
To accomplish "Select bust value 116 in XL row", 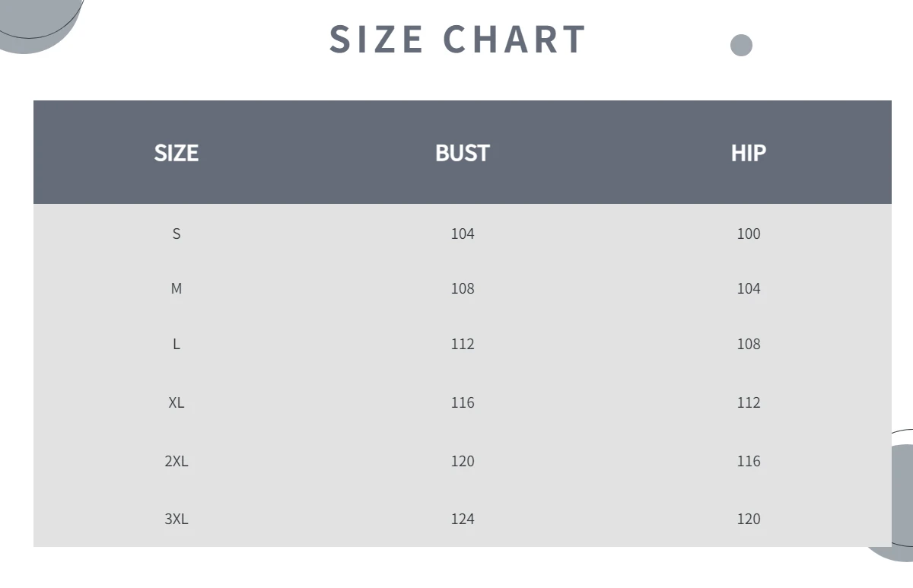I will (x=462, y=402).
